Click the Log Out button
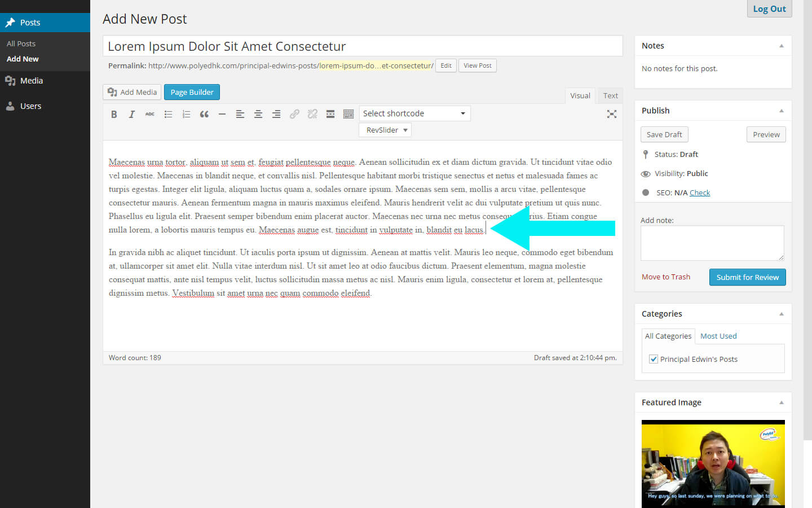The image size is (812, 508). [x=770, y=8]
